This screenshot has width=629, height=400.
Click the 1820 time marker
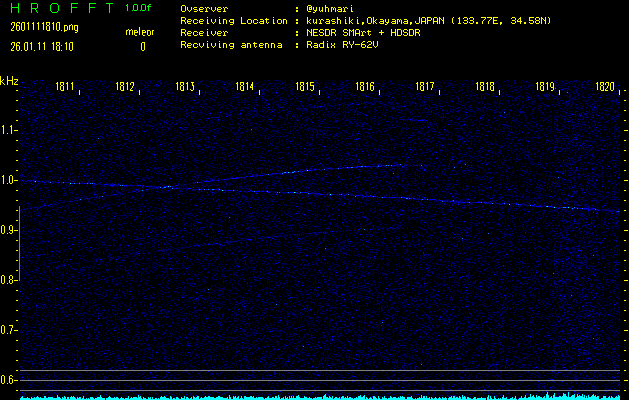pyautogui.click(x=605, y=88)
